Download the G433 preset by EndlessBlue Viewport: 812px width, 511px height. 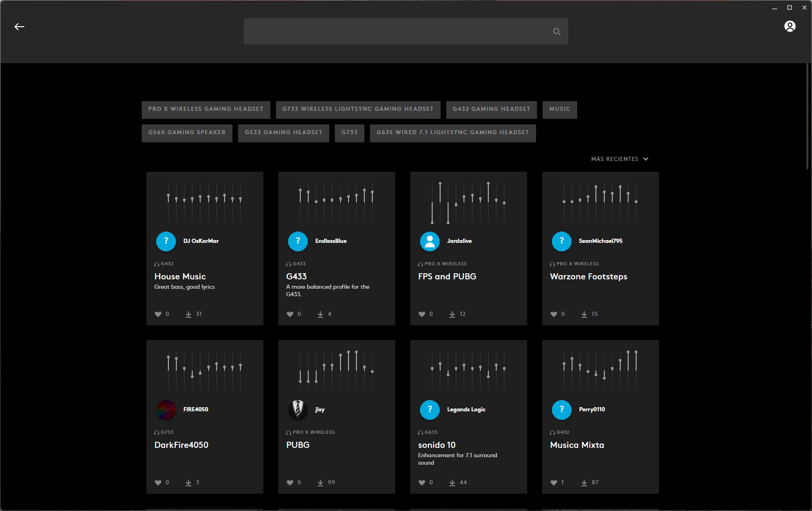(320, 314)
